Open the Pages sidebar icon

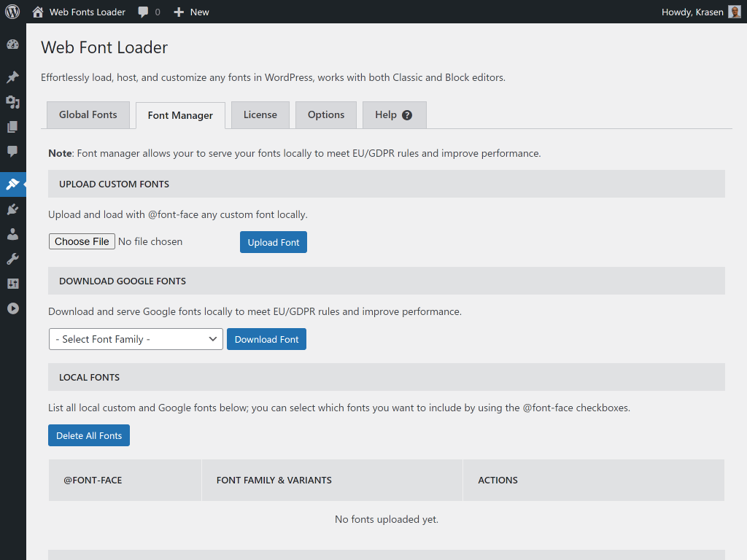pyautogui.click(x=13, y=127)
